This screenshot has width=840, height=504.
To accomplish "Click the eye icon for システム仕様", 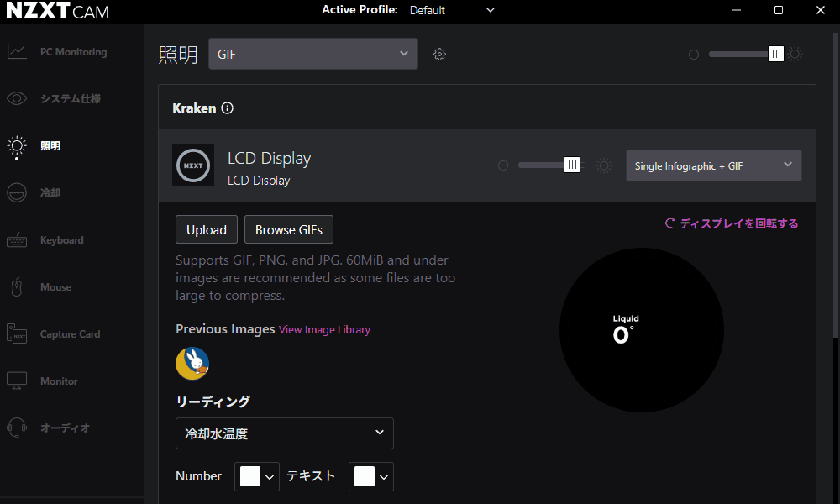I will [17, 98].
